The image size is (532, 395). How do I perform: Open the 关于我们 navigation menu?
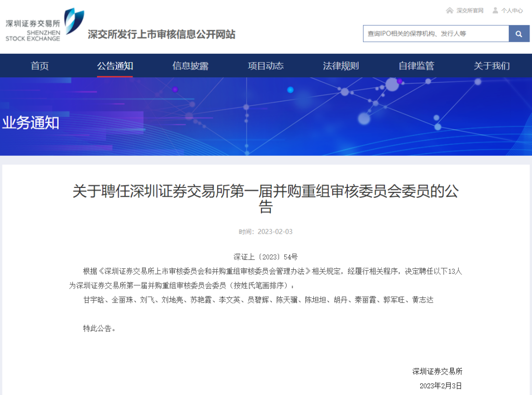[x=492, y=66]
